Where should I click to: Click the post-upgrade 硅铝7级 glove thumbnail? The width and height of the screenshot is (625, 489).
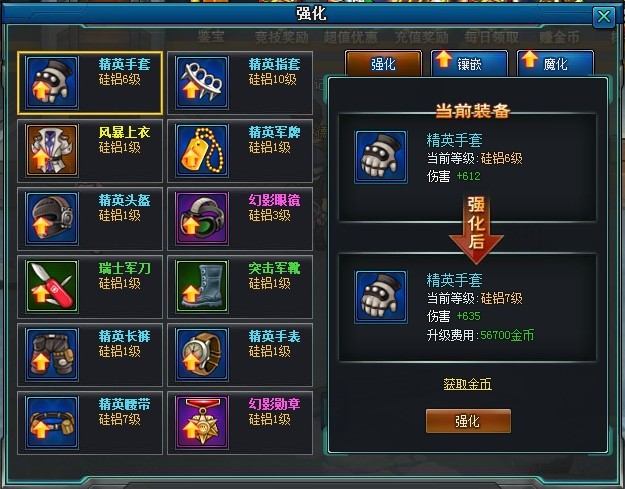[x=381, y=297]
